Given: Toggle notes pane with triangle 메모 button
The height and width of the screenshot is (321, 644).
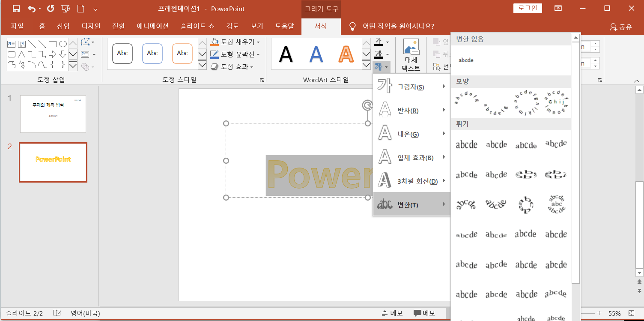Looking at the screenshot, I should click(392, 313).
